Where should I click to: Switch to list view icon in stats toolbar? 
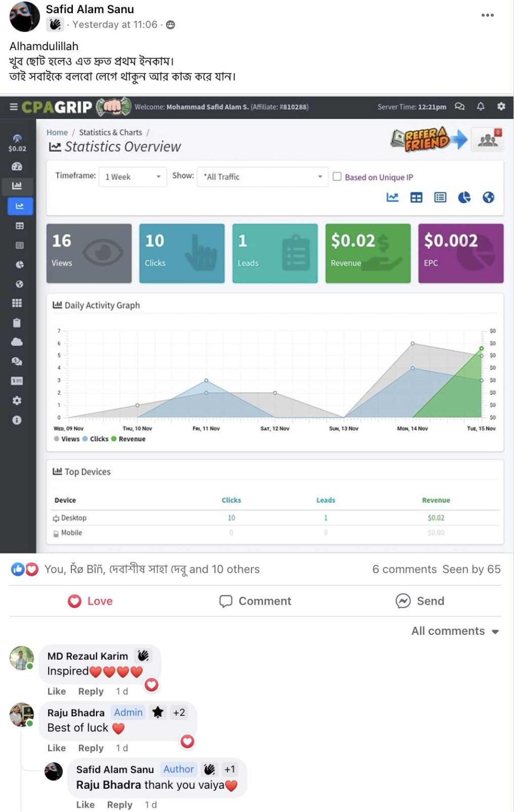tap(440, 197)
